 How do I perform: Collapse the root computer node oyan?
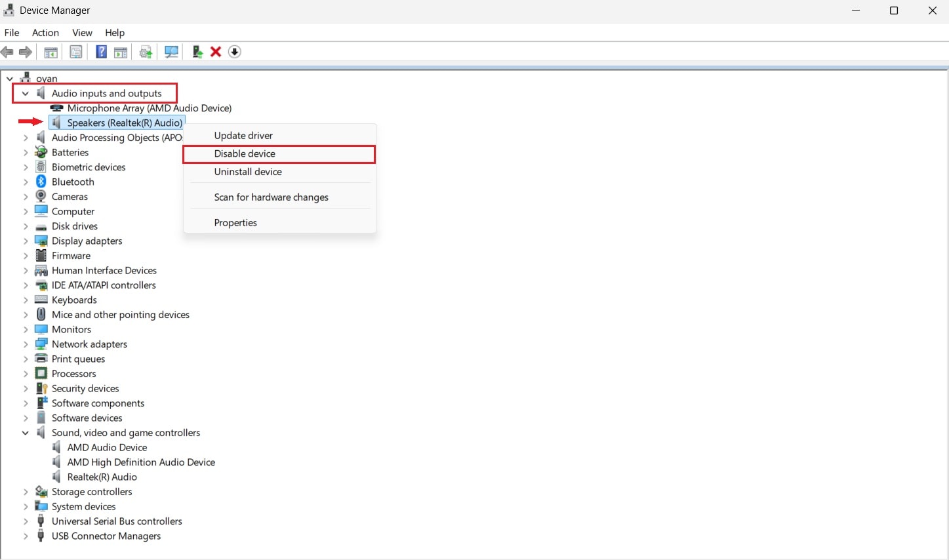point(10,79)
